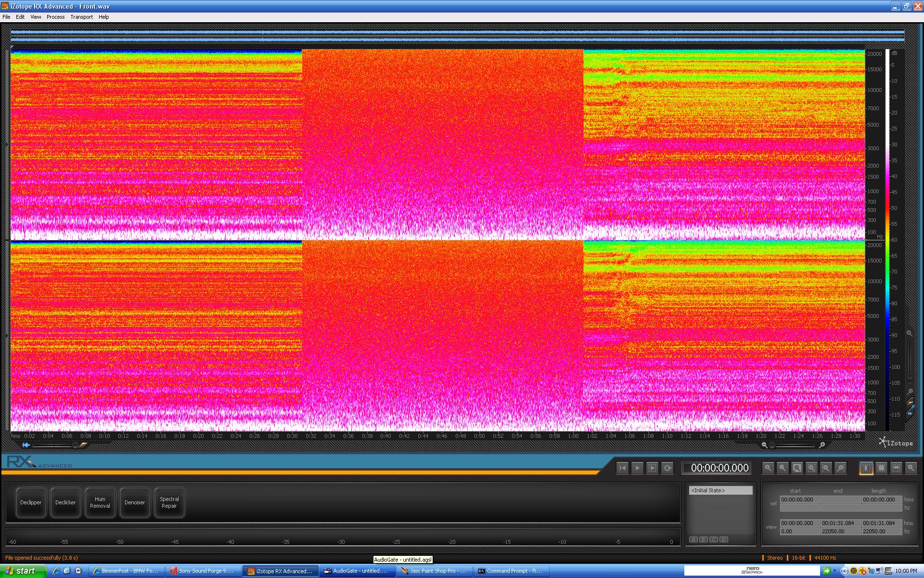924x578 pixels.
Task: Click the zoom out magnifier icon
Action: tap(783, 468)
